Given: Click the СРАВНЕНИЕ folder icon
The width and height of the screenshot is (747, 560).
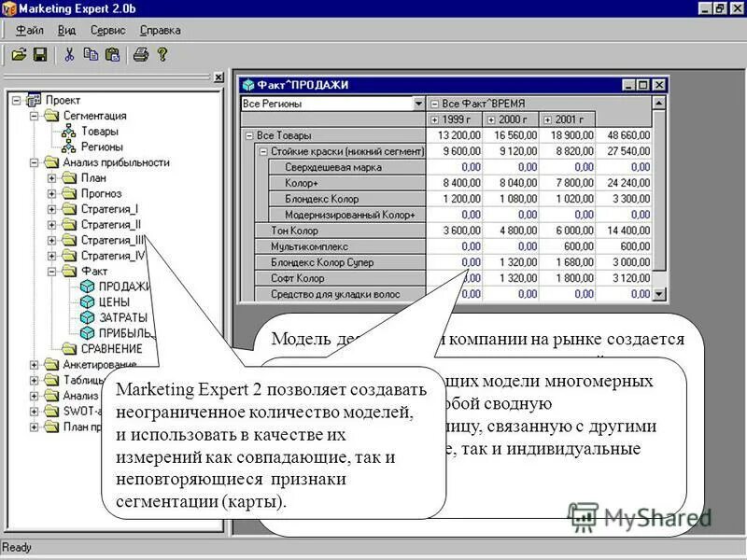Looking at the screenshot, I should 69,348.
